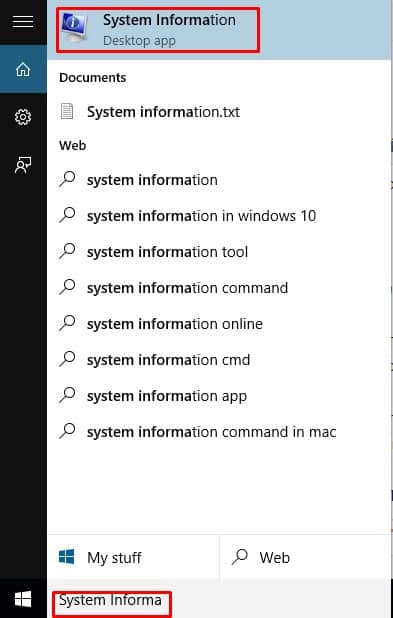Image resolution: width=393 pixels, height=618 pixels.
Task: Open System information.txt document
Action: [219, 112]
